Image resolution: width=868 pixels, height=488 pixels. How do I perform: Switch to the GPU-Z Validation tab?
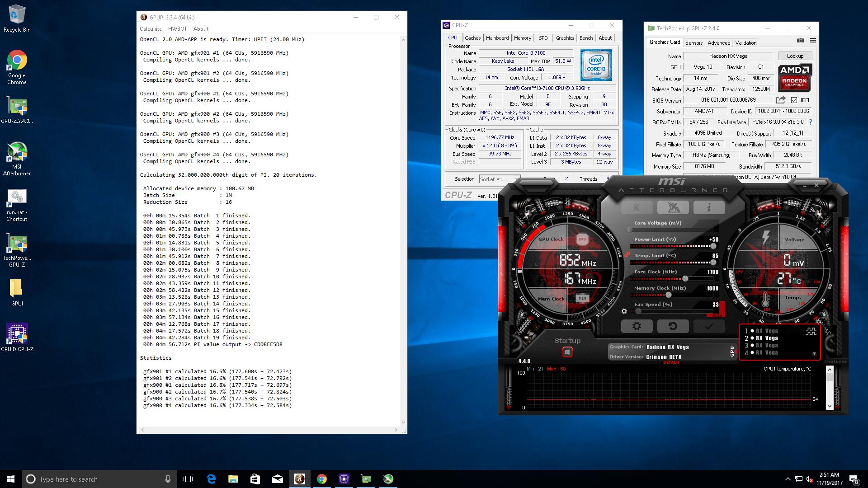tap(746, 43)
